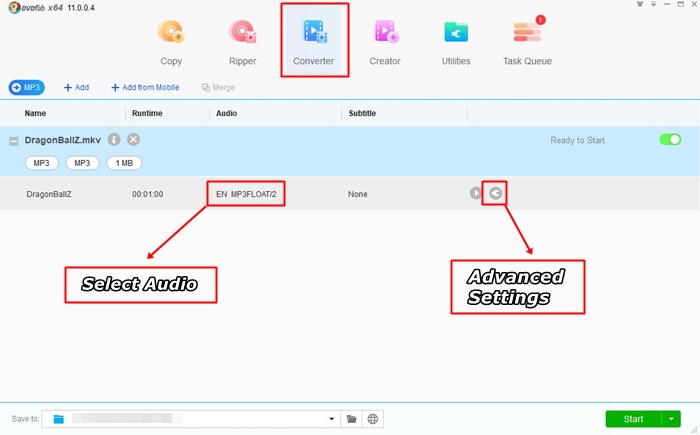The image size is (700, 435).
Task: Click the 1 MB size tag
Action: click(x=124, y=163)
